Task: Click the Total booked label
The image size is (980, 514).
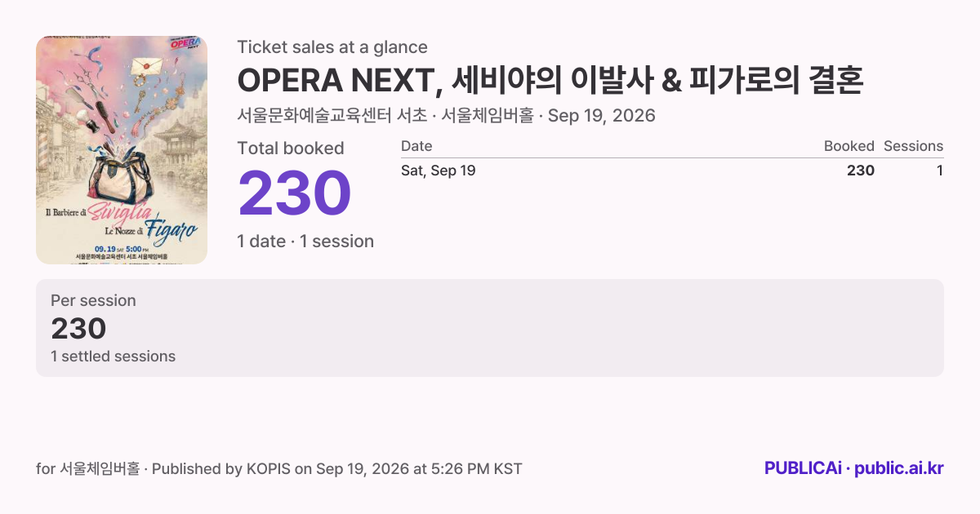Action: 291,148
